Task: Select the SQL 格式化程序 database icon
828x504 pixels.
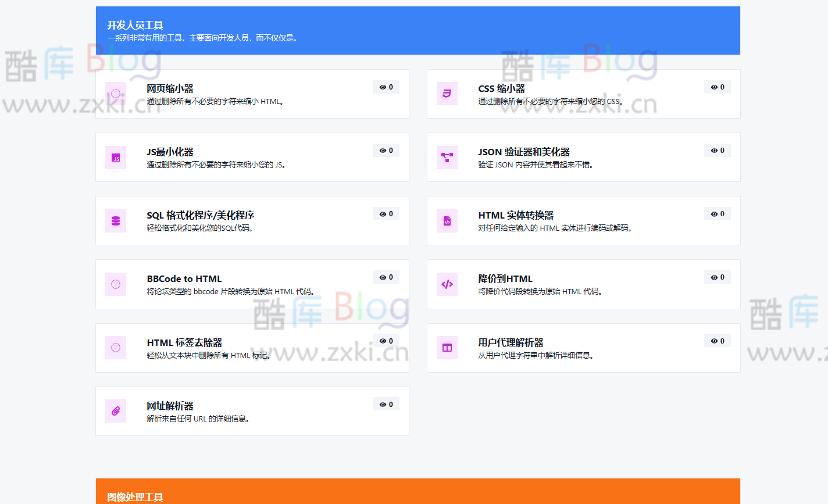Action: click(116, 220)
